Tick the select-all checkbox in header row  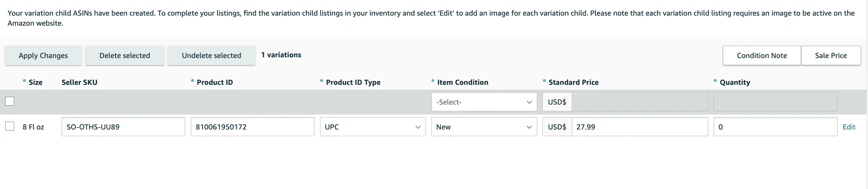[10, 101]
